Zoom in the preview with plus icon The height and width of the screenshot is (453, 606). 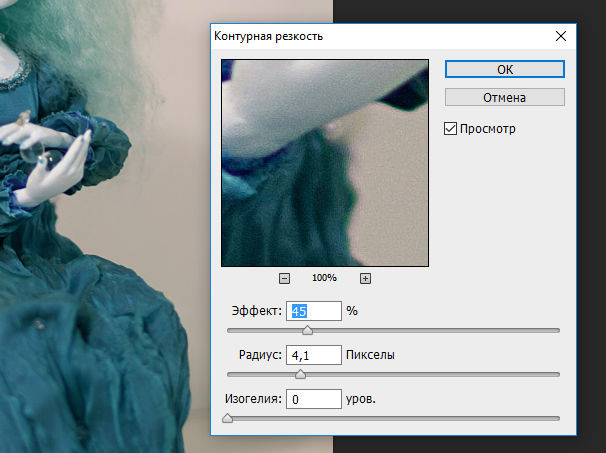[365, 278]
